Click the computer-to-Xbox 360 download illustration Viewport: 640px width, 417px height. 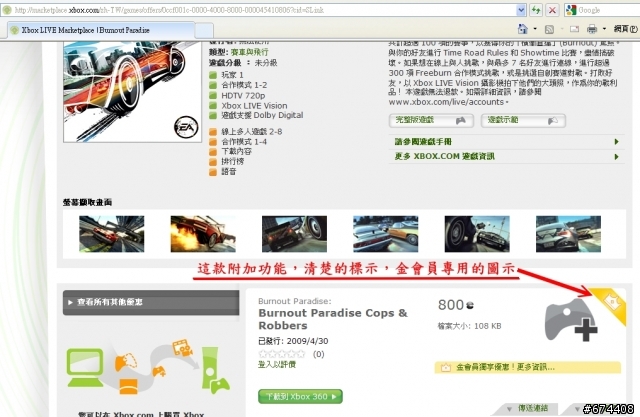point(148,367)
